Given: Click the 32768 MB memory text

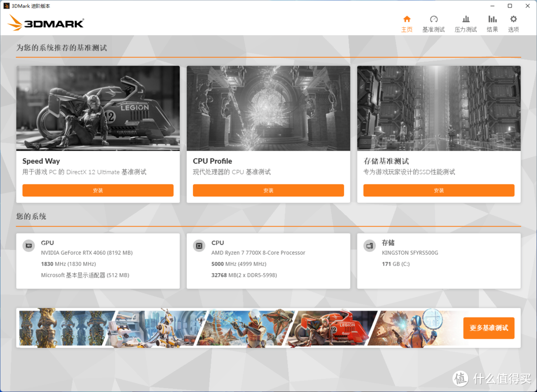Looking at the screenshot, I should tap(244, 275).
